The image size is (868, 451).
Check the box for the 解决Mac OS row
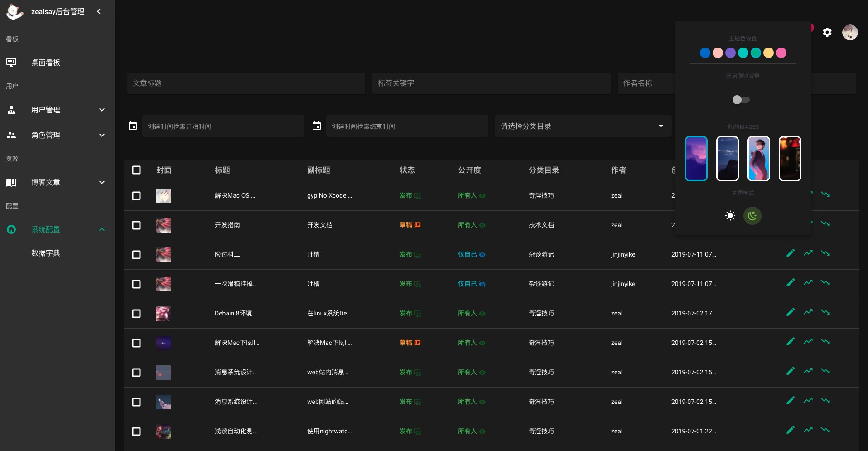click(x=136, y=196)
